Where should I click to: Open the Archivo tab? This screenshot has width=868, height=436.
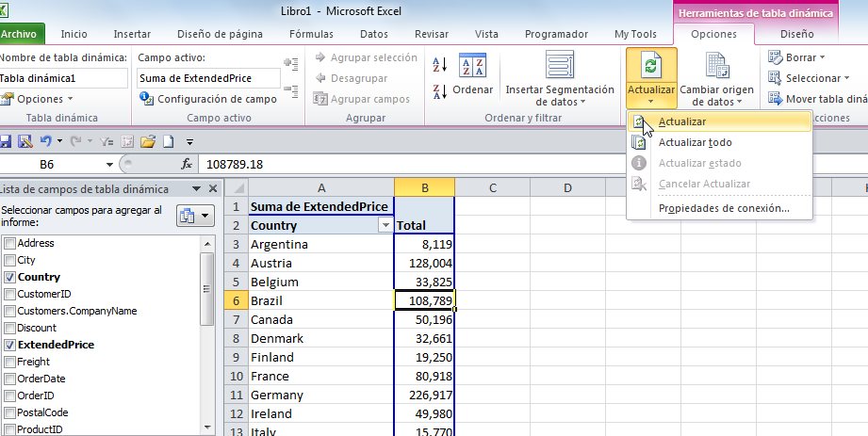pyautogui.click(x=21, y=34)
